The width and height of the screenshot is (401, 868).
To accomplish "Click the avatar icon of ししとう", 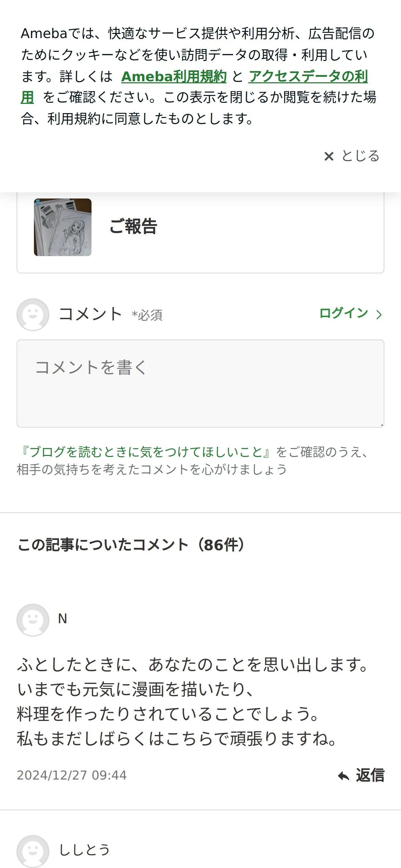I will tap(33, 851).
